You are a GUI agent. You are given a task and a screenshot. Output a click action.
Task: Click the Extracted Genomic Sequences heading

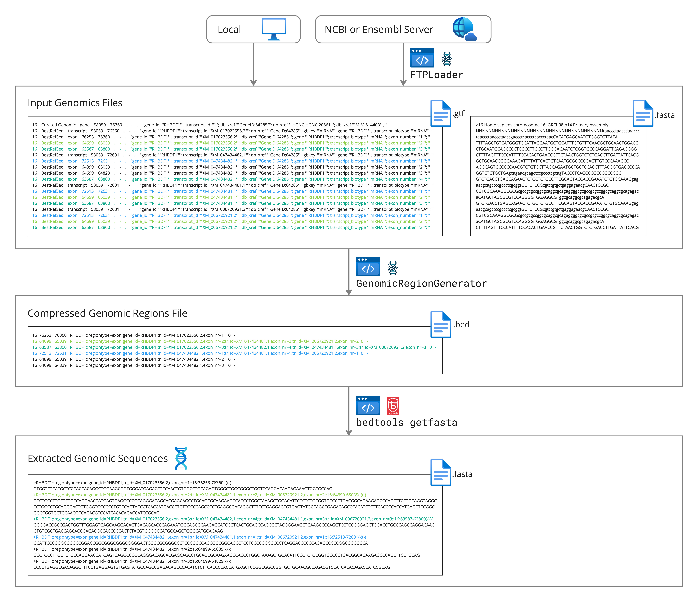(x=98, y=458)
